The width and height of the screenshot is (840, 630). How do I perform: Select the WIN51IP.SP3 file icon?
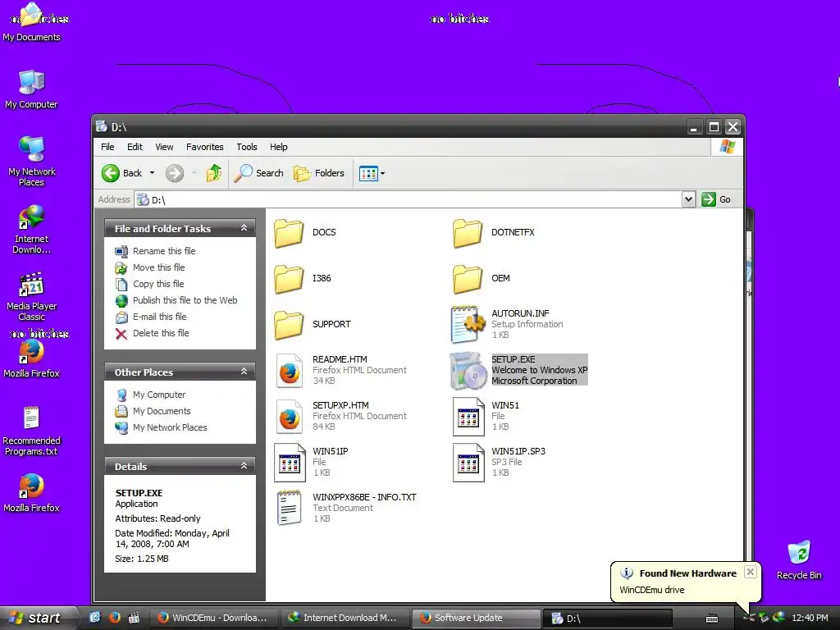(x=468, y=463)
